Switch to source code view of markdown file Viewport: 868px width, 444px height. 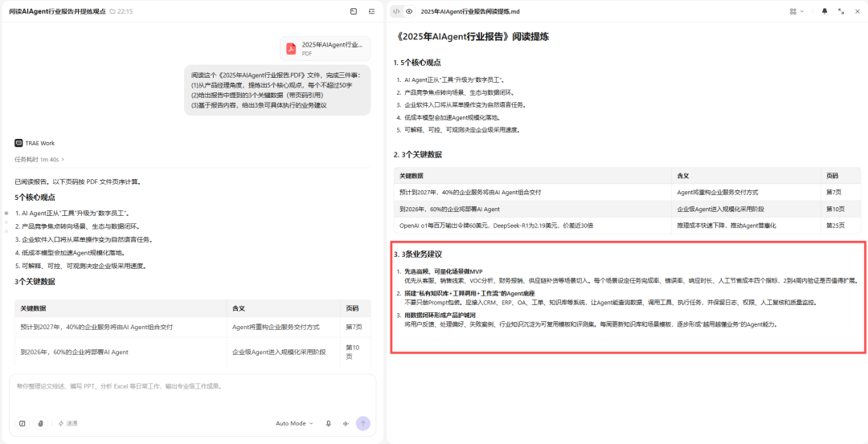(396, 11)
